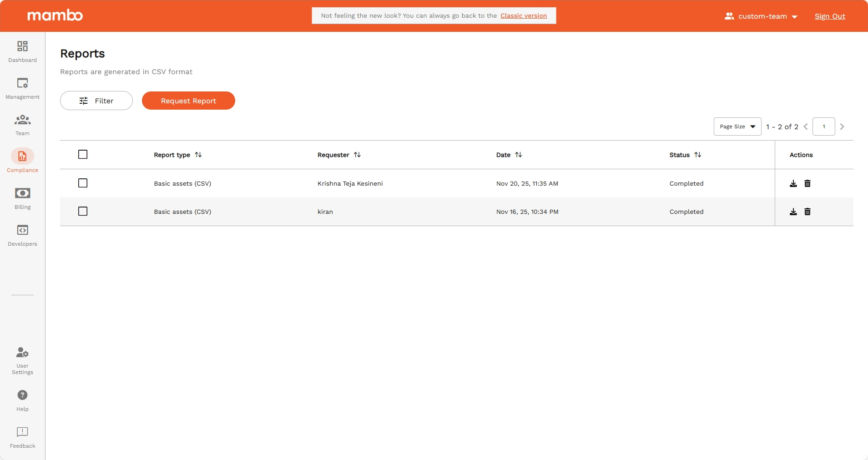868x460 pixels.
Task: Check the select-all checkbox in table header
Action: 82,154
